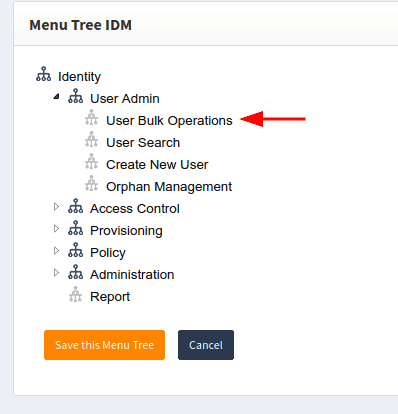
Task: Collapse the User Admin tree node
Action: tap(57, 97)
